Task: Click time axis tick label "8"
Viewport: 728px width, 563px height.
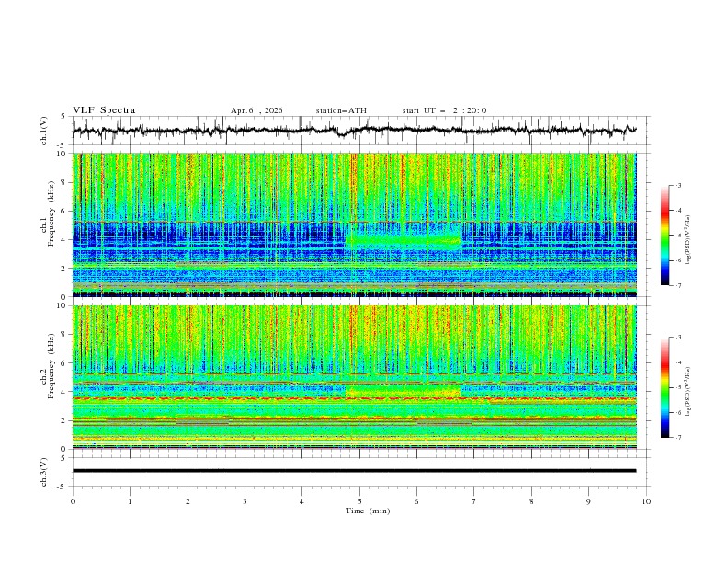Action: 531,501
